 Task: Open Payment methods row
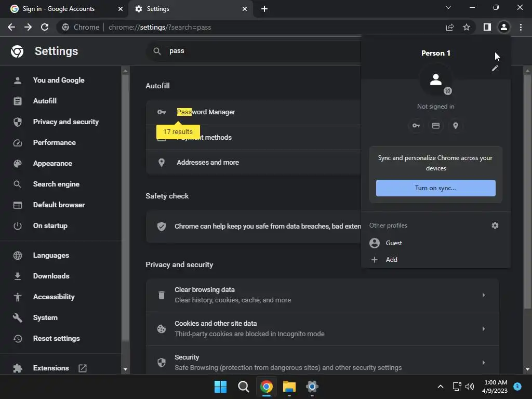(x=254, y=137)
